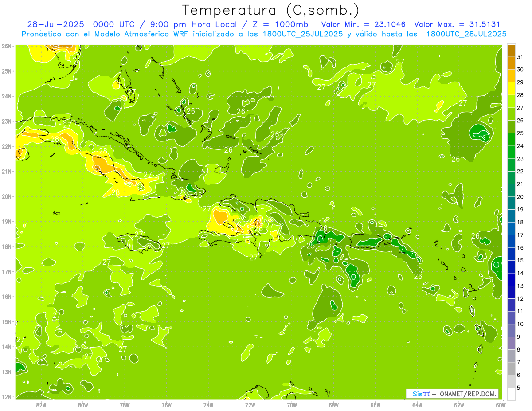This screenshot has width=532, height=411.
Task: Pick legend swatch between 22 and 23
Action: click(511, 165)
